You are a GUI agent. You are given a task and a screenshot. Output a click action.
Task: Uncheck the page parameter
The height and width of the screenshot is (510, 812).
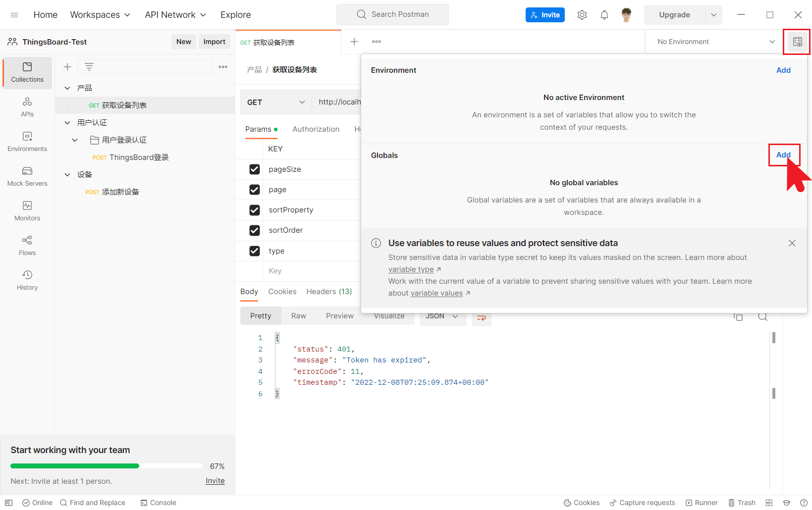pyautogui.click(x=255, y=190)
